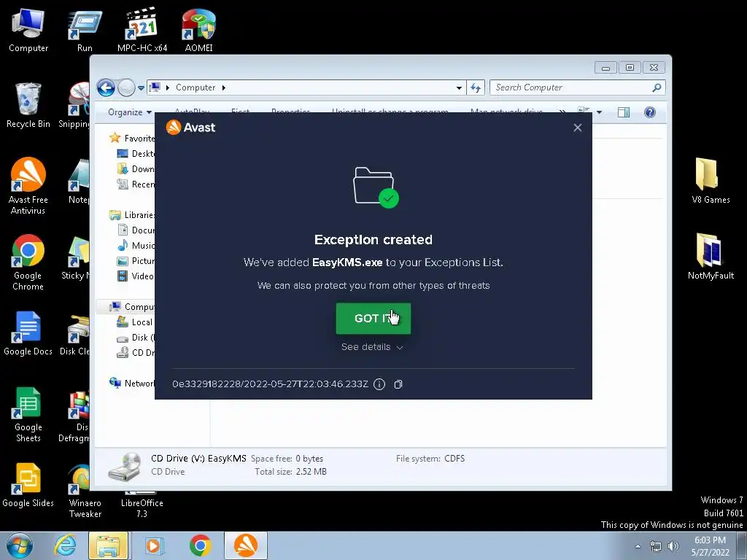Open Explorer recent pages dropdown arrow
Image resolution: width=747 pixels, height=560 pixels.
(141, 87)
